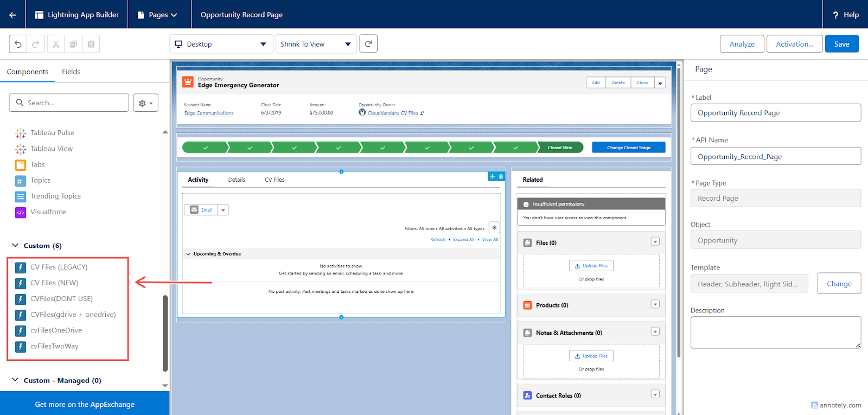
Task: Click the move handle icon on tabs component
Action: (493, 176)
